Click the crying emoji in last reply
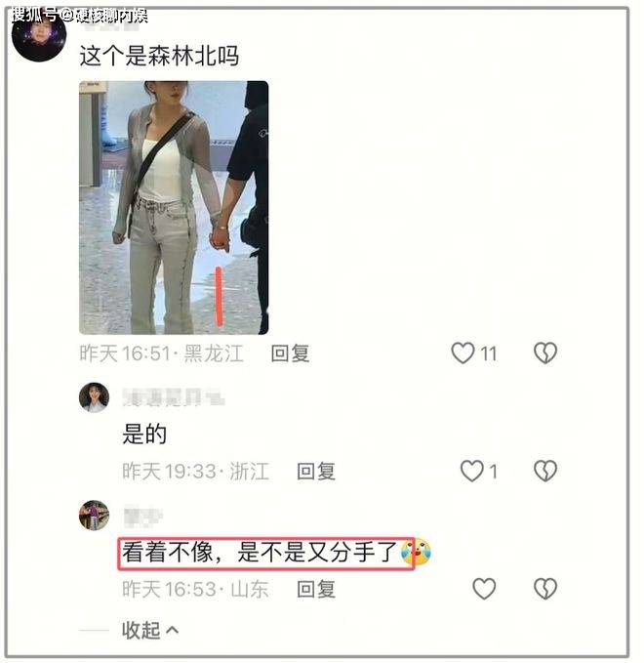The height and width of the screenshot is (663, 644). point(416,553)
